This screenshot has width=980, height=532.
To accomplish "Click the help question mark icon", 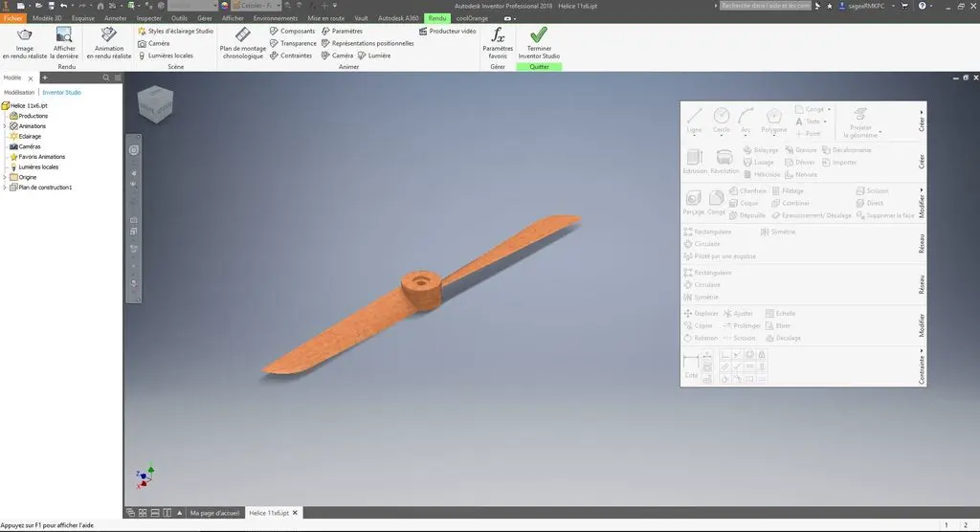I will click(x=922, y=6).
